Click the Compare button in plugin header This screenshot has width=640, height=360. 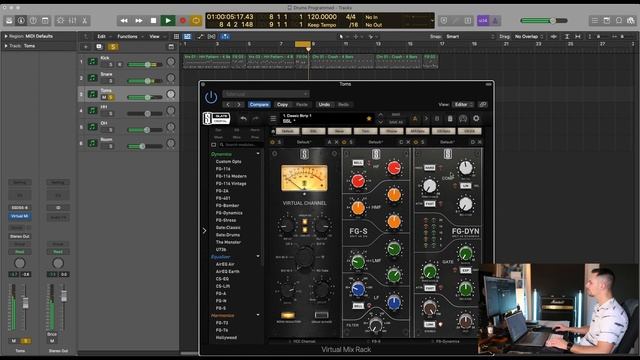(259, 104)
